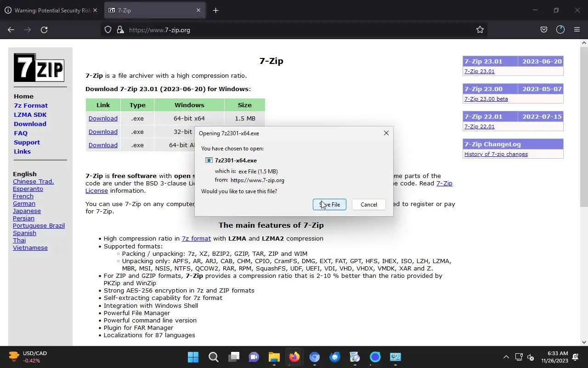The height and width of the screenshot is (368, 588).
Task: Click the 7-Zip logo image
Action: pos(39,68)
